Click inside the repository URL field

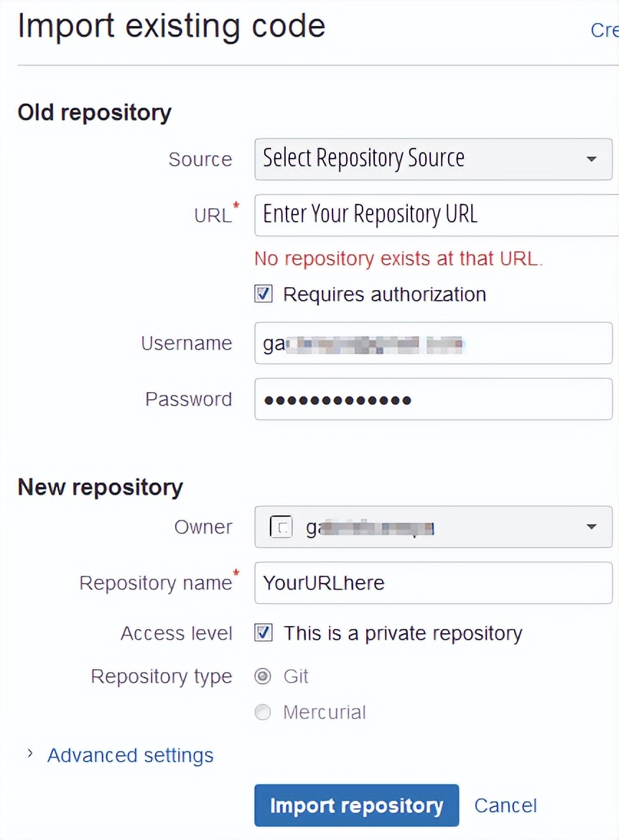431,214
